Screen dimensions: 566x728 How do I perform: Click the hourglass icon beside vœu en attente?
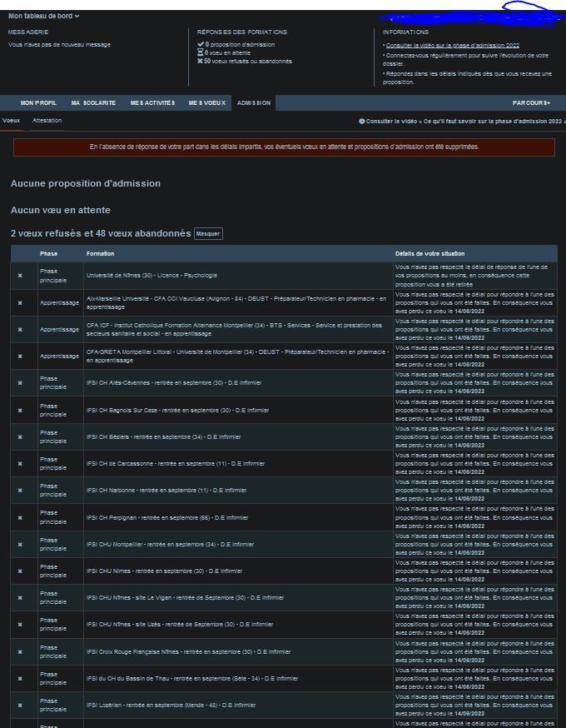coord(200,52)
